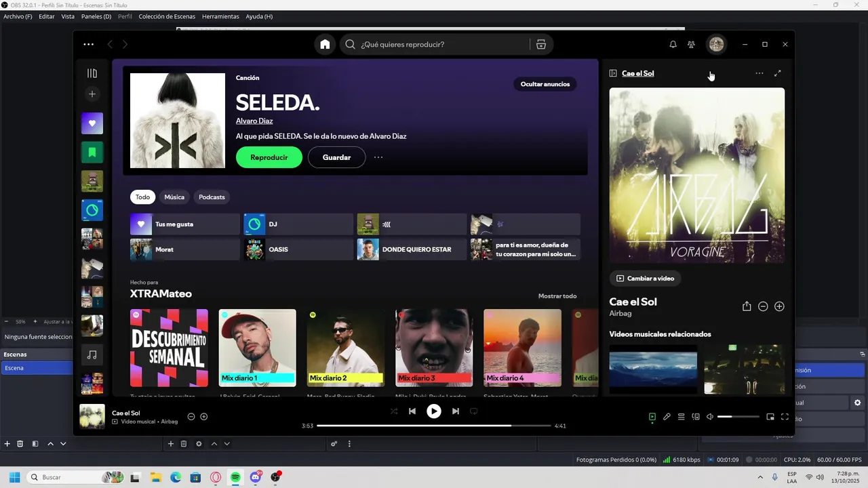Open SELEDA. more options dots

378,157
